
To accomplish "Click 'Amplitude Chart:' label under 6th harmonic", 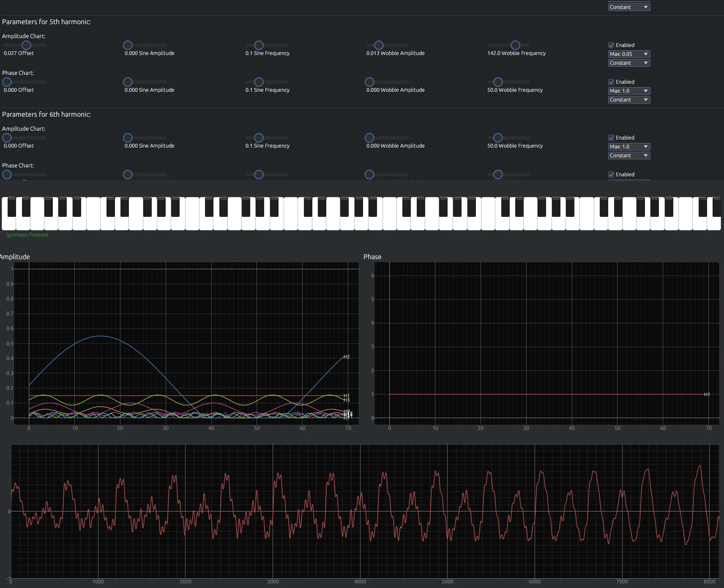I will pyautogui.click(x=24, y=129).
